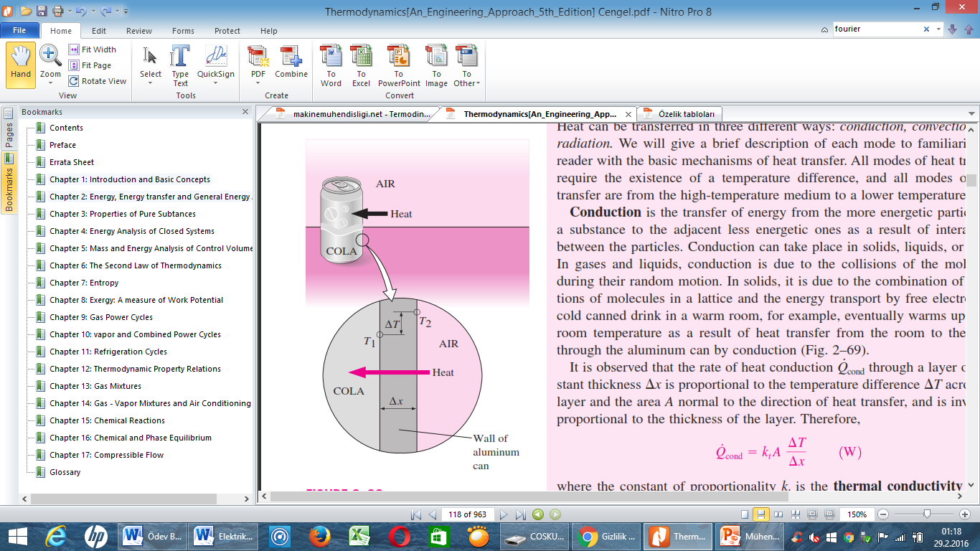Convert document To Word

331,65
